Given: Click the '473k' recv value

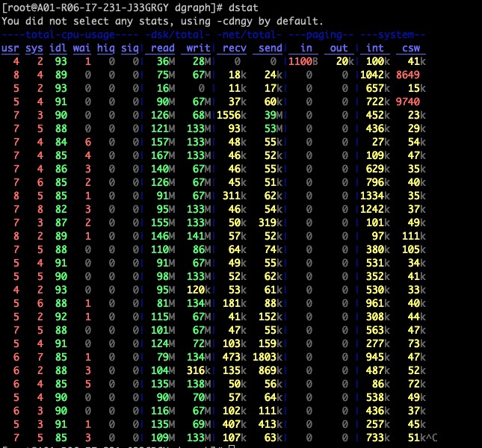Looking at the screenshot, I should coord(235,357).
